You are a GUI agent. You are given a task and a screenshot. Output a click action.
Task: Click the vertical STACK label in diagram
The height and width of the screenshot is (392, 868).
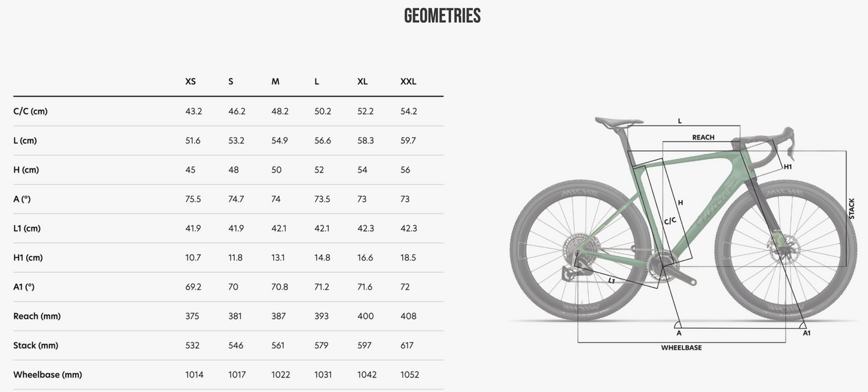(851, 209)
